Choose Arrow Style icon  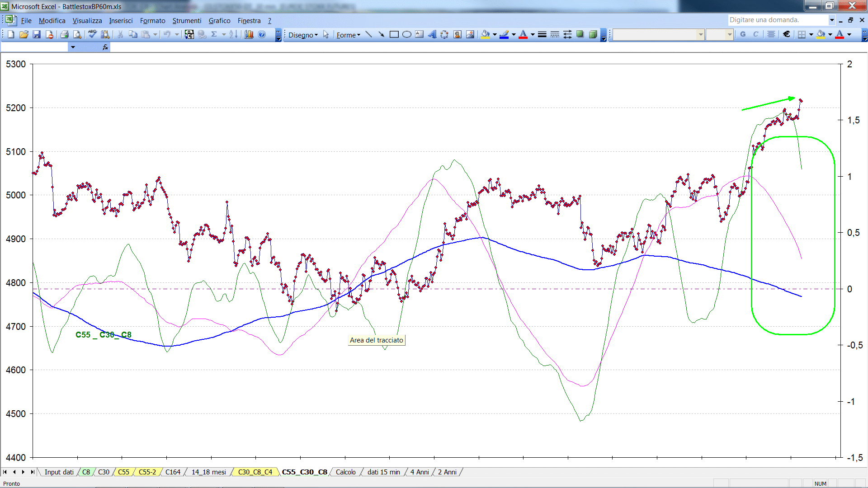567,34
